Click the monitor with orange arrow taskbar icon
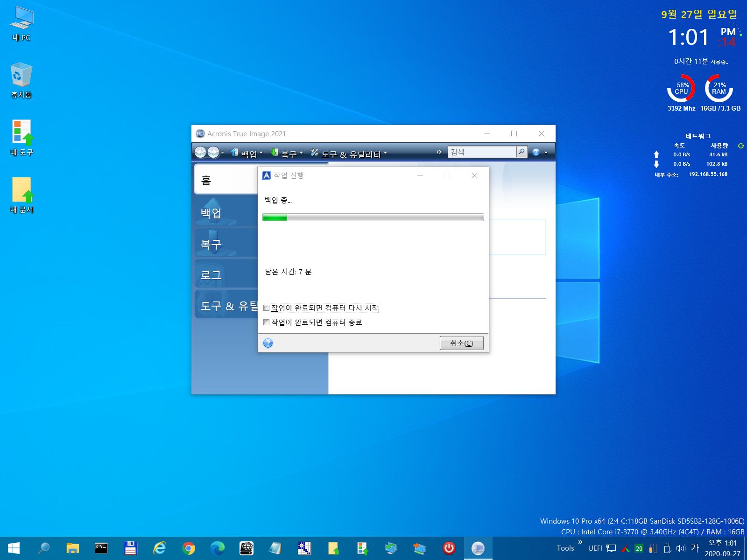Viewport: 747px width, 560px height. [x=420, y=548]
